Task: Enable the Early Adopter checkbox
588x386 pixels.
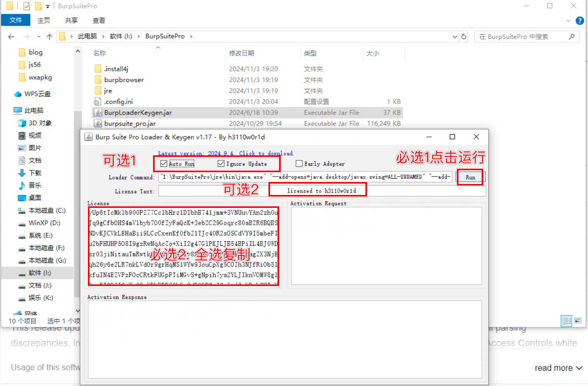Action: click(299, 164)
